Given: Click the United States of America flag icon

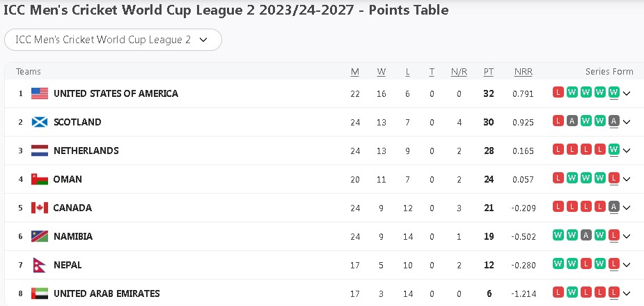Looking at the screenshot, I should click(40, 93).
